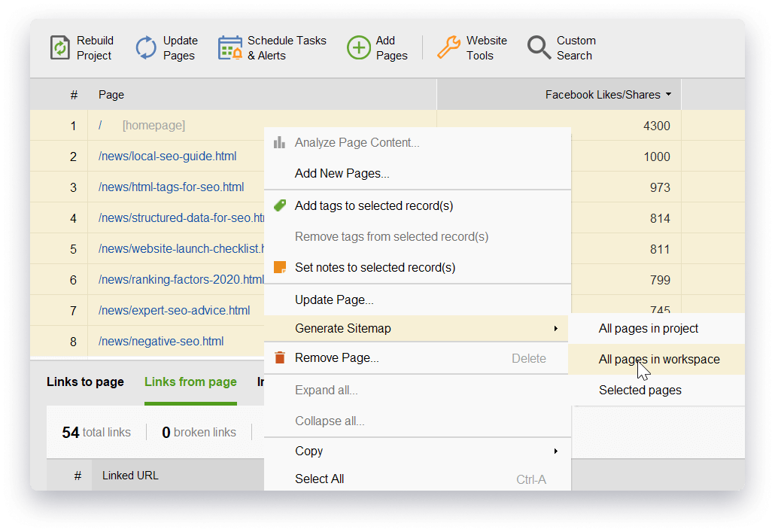
Task: Open the /news/negative-seo.html link
Action: tap(160, 341)
